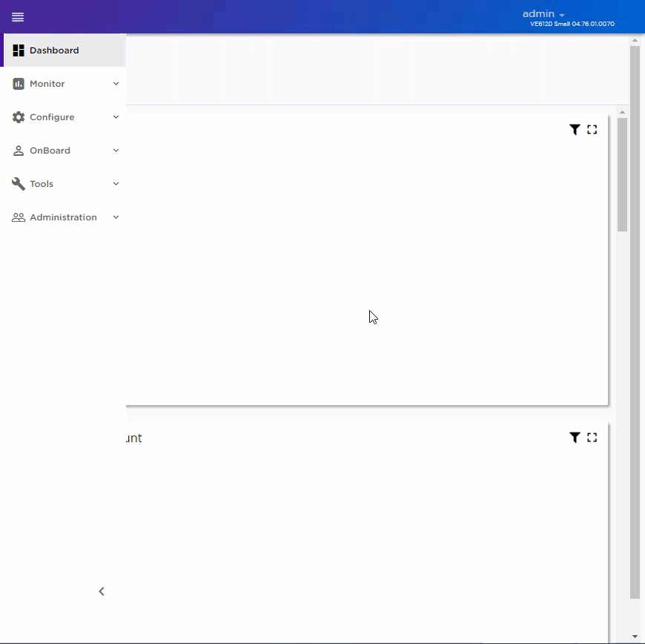
Task: Open the OnBoard menu item
Action: 50,151
